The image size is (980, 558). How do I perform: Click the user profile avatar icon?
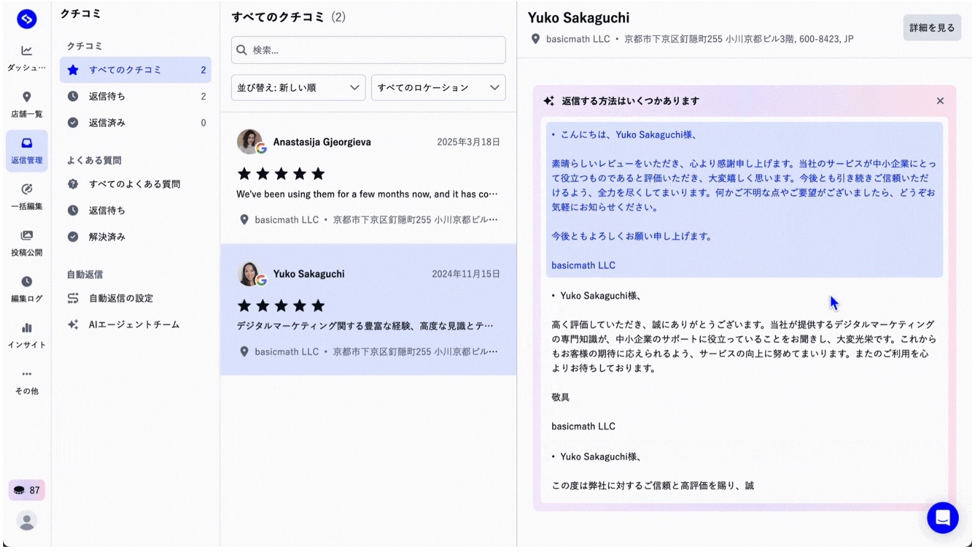[27, 521]
